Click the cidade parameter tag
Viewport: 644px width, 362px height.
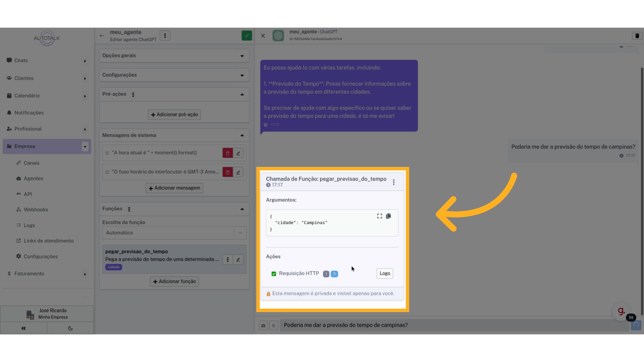tap(114, 267)
